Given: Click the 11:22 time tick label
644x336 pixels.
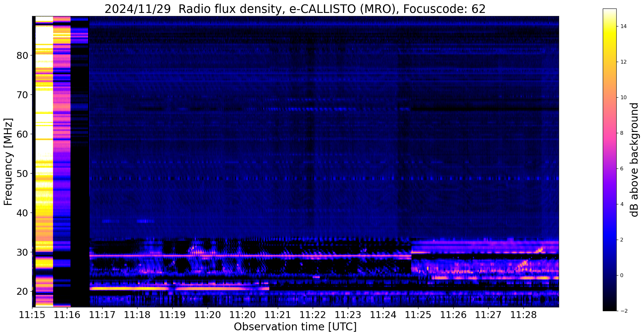Looking at the screenshot, I should (313, 315).
